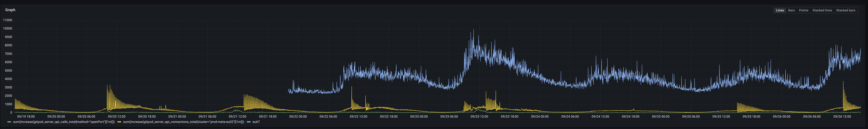The width and height of the screenshot is (868, 129).
Task: Enable "Points" display mode
Action: tap(804, 10)
